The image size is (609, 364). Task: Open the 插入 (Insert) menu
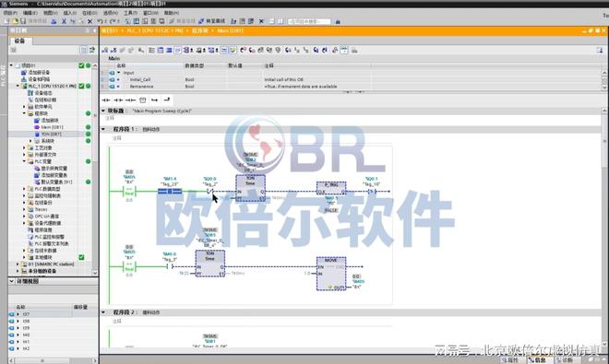tap(70, 13)
